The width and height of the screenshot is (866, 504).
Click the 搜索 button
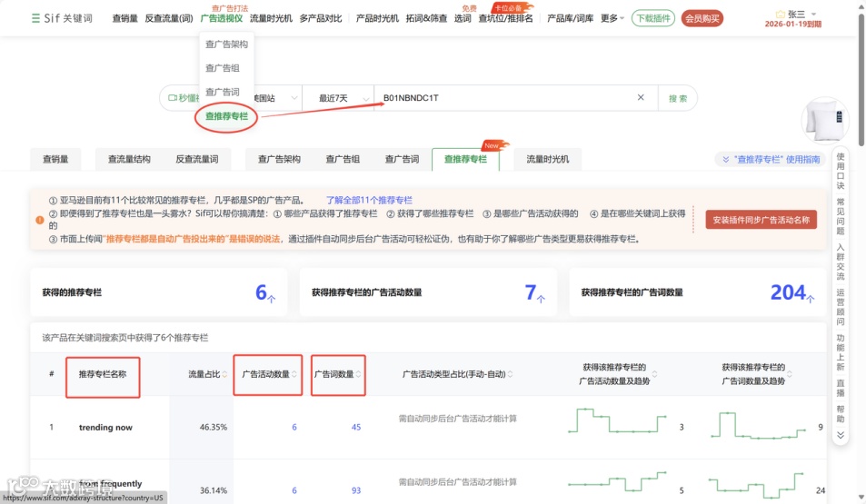coord(678,98)
